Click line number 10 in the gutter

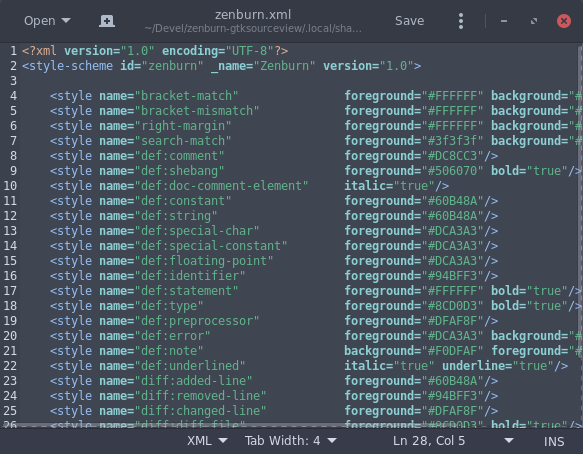click(x=10, y=186)
